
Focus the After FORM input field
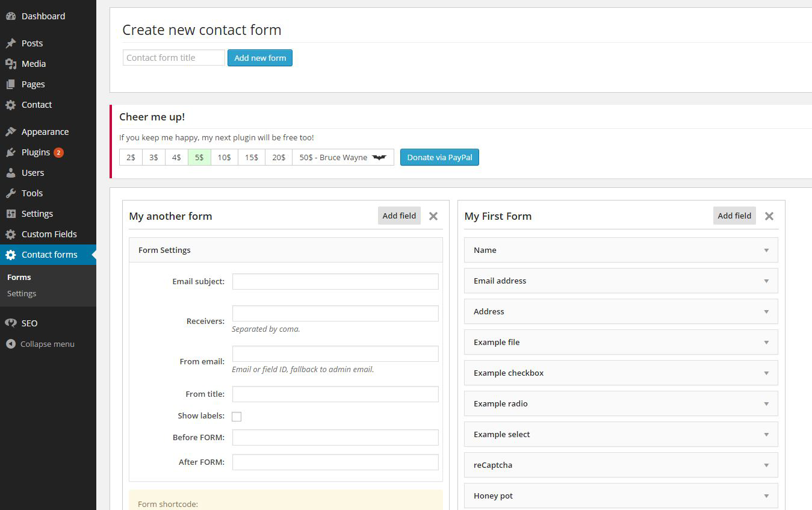pos(335,462)
